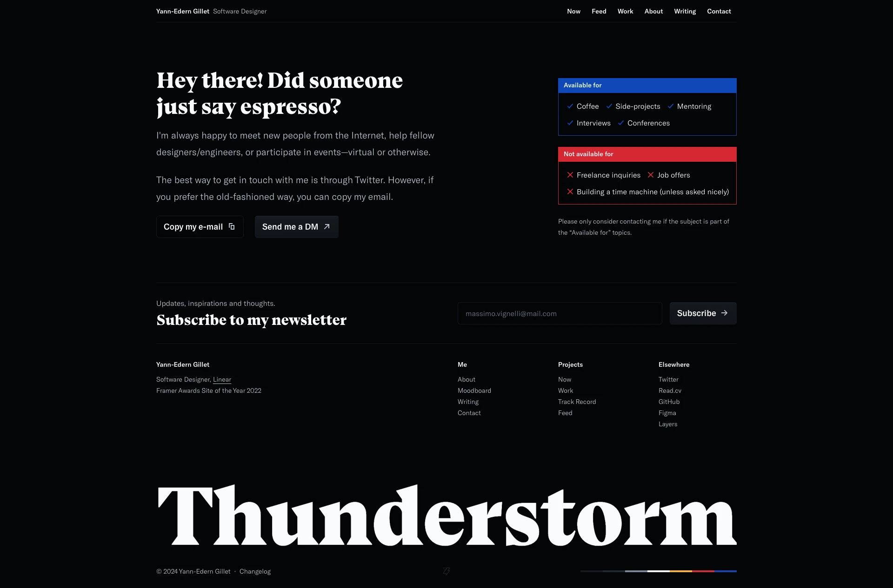Viewport: 893px width, 588px height.
Task: Expand the Available for section
Action: coord(647,86)
